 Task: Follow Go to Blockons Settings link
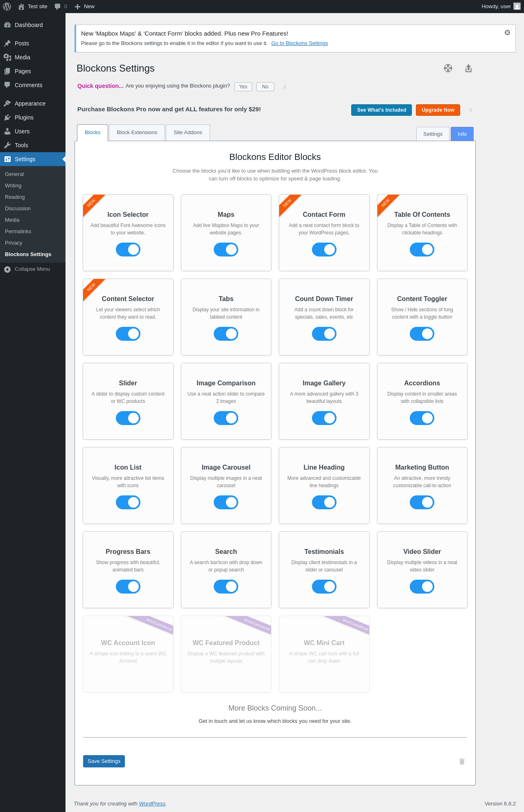pyautogui.click(x=300, y=43)
